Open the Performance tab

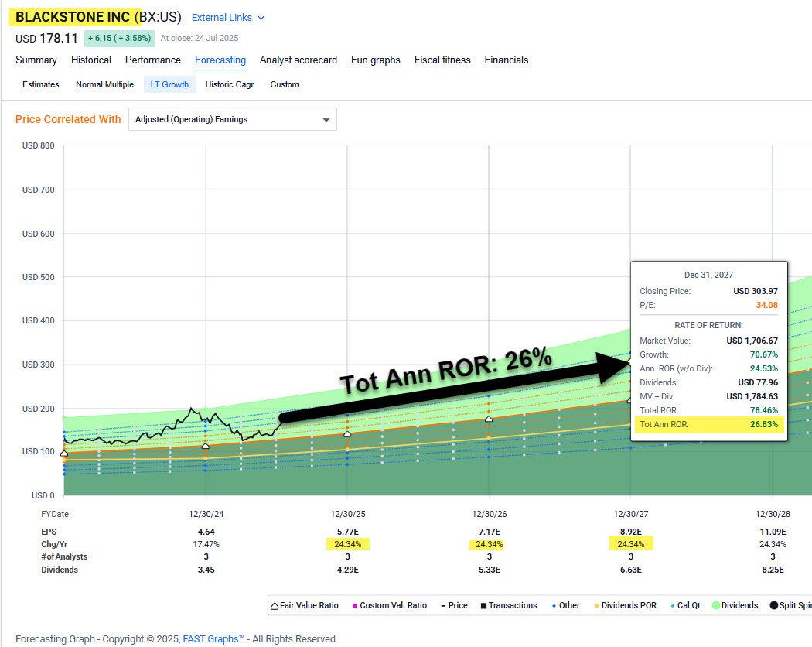pos(153,60)
